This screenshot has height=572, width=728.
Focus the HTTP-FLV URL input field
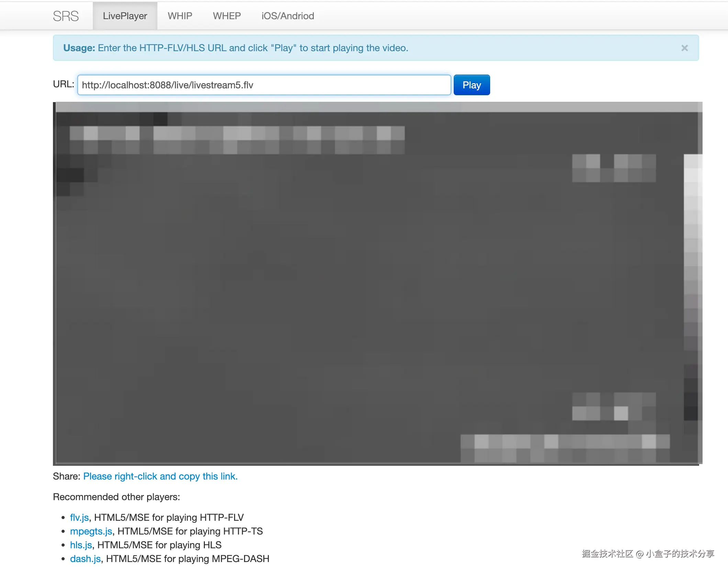[x=264, y=85]
